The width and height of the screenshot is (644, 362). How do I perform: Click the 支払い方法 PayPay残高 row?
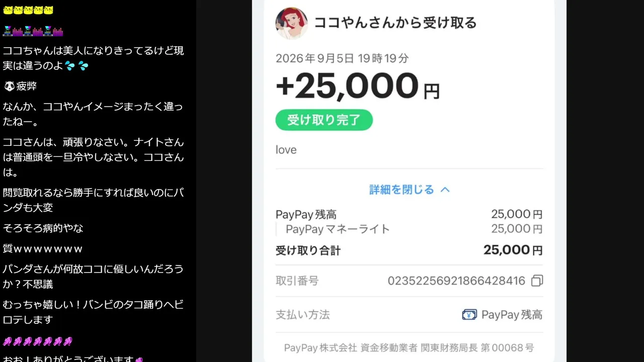coord(409,315)
